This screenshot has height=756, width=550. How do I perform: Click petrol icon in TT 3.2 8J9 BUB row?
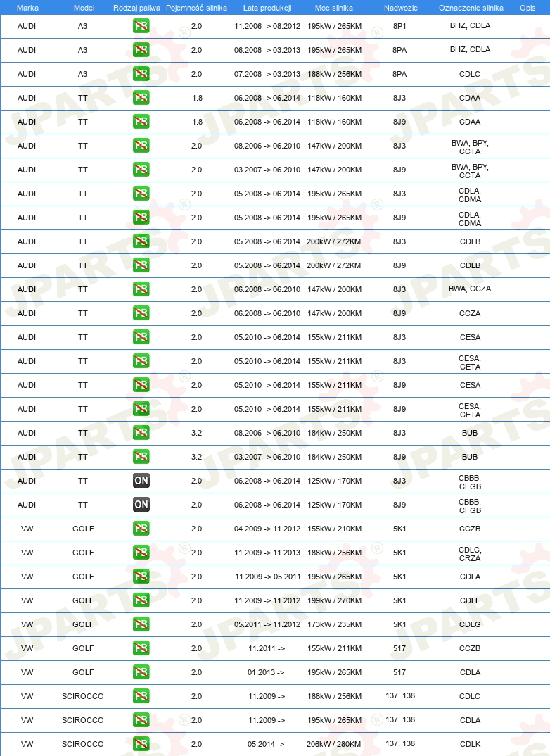click(141, 457)
